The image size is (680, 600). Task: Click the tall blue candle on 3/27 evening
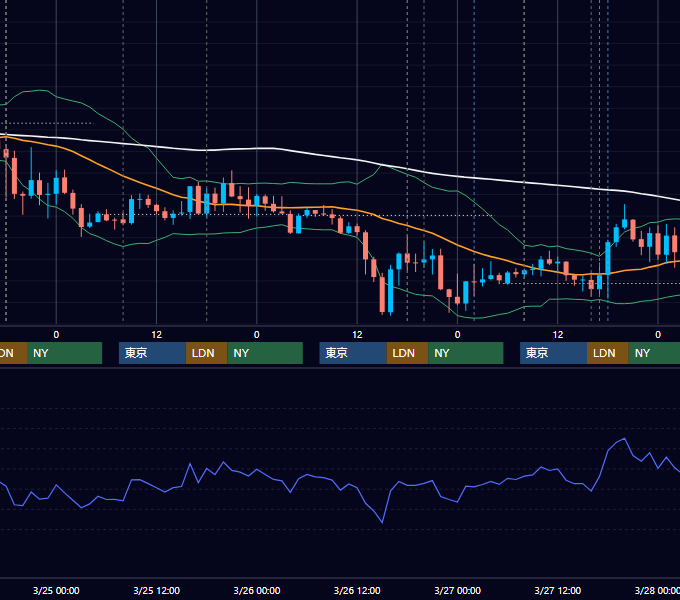click(x=608, y=258)
